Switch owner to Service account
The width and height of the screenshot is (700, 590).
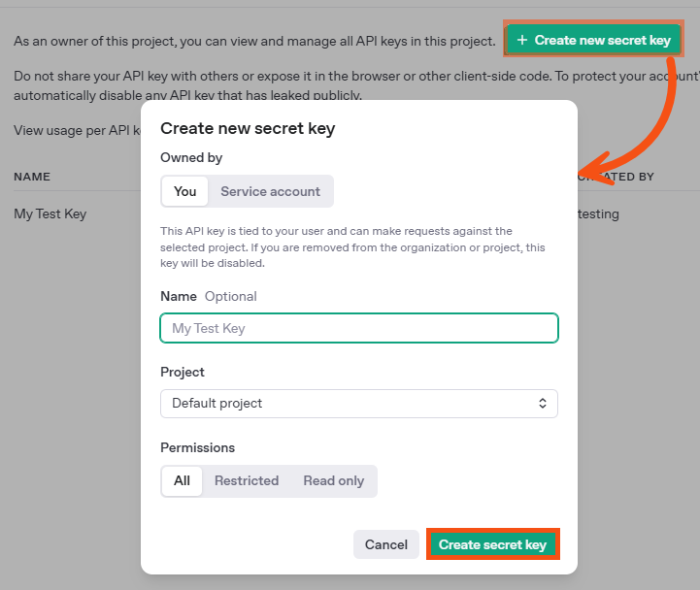[270, 191]
